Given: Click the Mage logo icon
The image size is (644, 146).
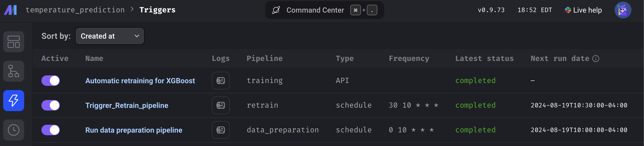Looking at the screenshot, I should [x=10, y=10].
